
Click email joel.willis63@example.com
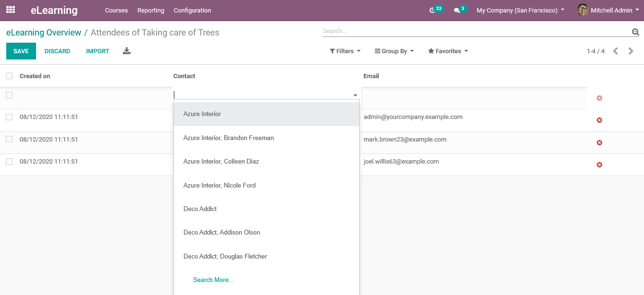coord(401,162)
